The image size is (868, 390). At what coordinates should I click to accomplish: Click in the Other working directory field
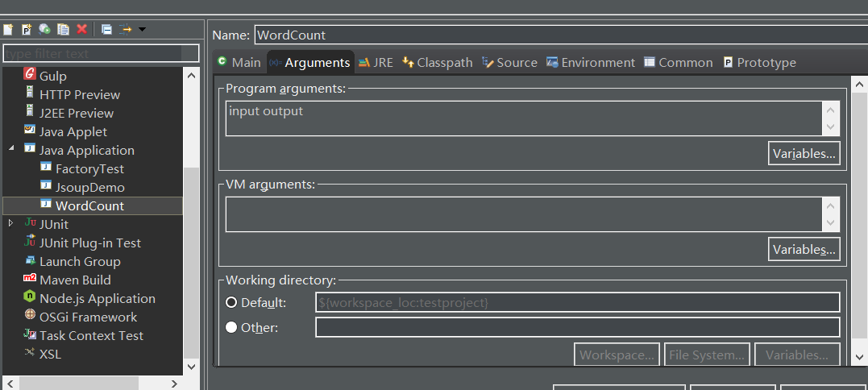(577, 327)
